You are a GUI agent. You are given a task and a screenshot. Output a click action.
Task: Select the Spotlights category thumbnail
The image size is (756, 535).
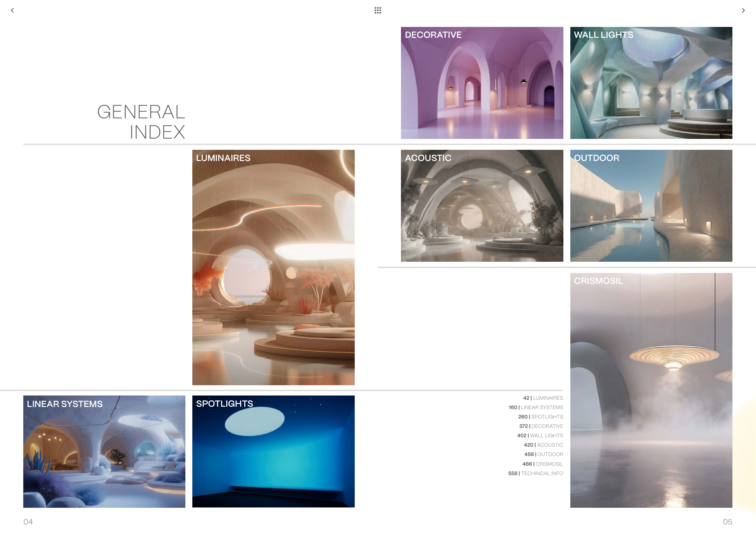click(273, 452)
